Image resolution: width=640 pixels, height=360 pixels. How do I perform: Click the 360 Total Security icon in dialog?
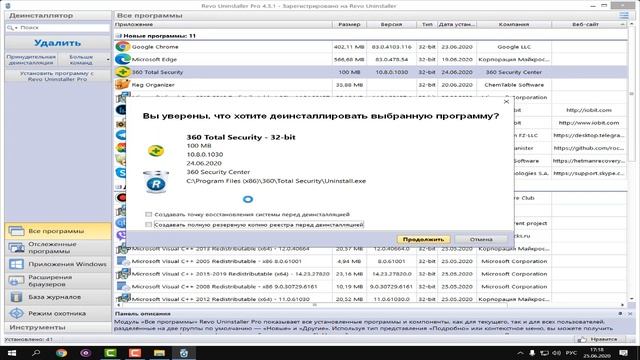[x=156, y=151]
